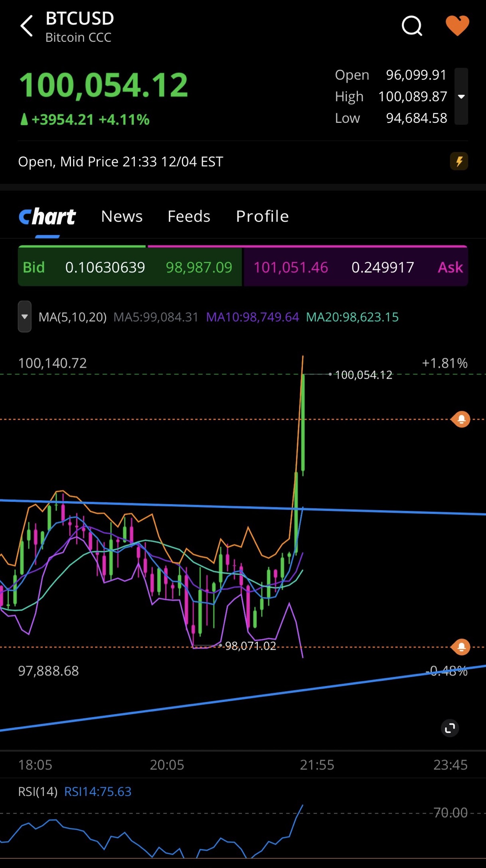
Task: Tap the +1.81% axis label
Action: [x=445, y=363]
